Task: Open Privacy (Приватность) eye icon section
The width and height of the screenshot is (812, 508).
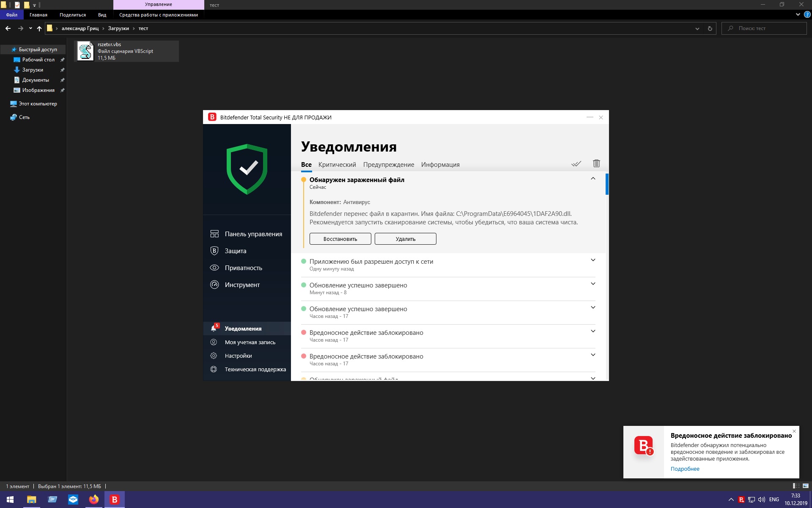Action: tap(214, 268)
